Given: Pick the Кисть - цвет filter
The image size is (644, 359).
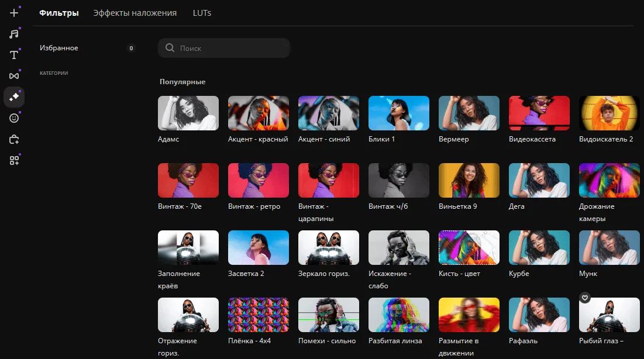Looking at the screenshot, I should tap(469, 247).
